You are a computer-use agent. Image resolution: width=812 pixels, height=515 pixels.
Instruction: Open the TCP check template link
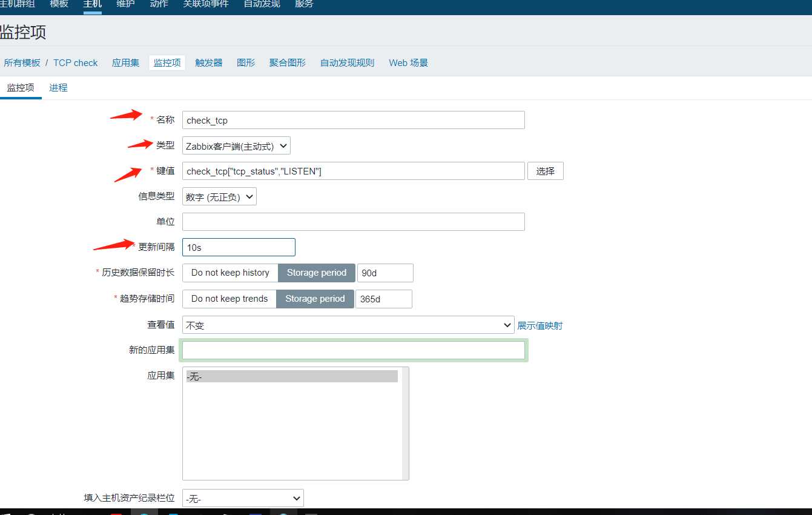pos(75,62)
